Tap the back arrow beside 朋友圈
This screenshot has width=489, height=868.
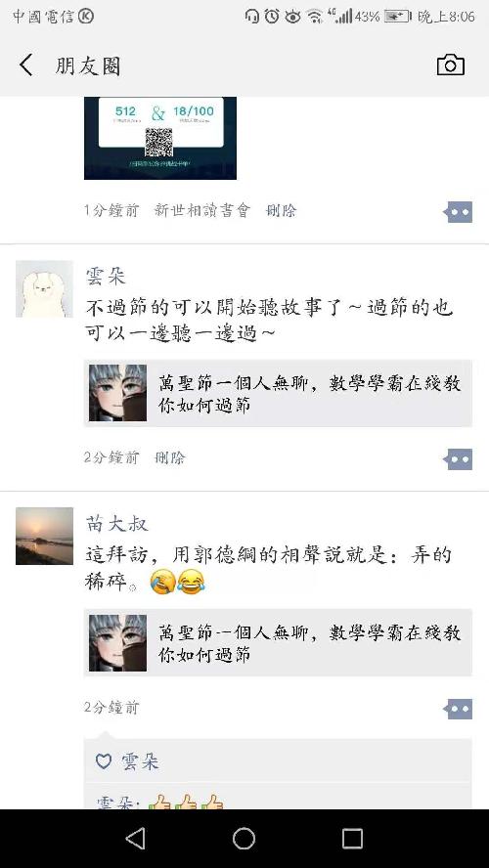[x=26, y=65]
